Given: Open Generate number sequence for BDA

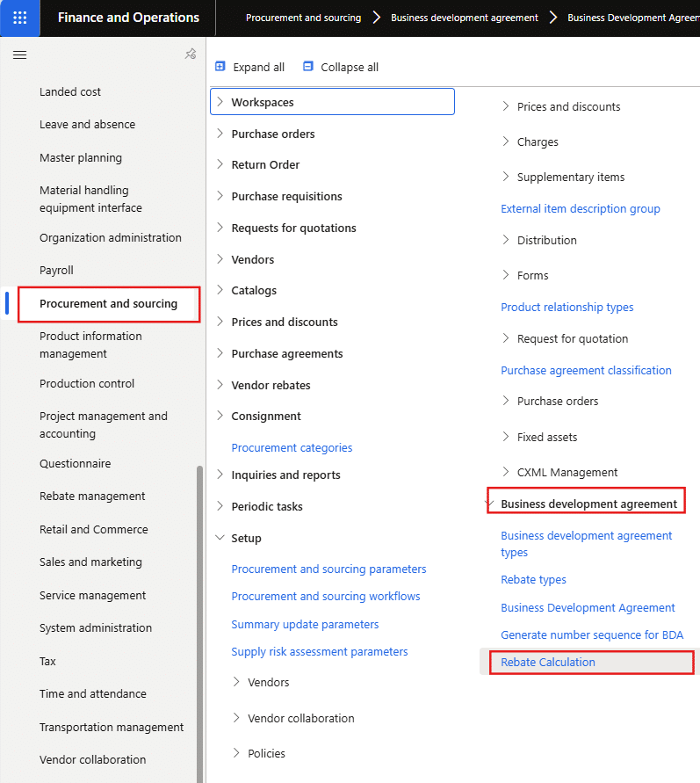Looking at the screenshot, I should pyautogui.click(x=592, y=634).
